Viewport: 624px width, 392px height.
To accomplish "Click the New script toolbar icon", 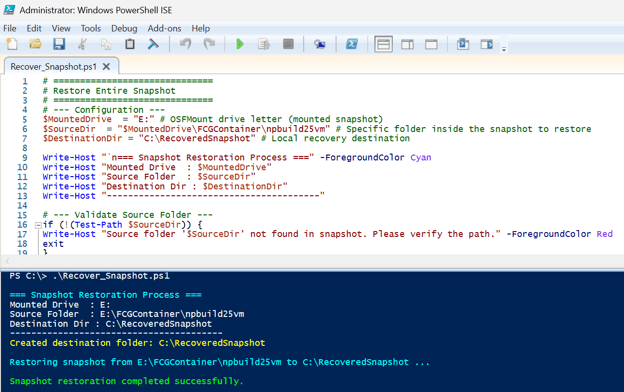I will pos(12,44).
